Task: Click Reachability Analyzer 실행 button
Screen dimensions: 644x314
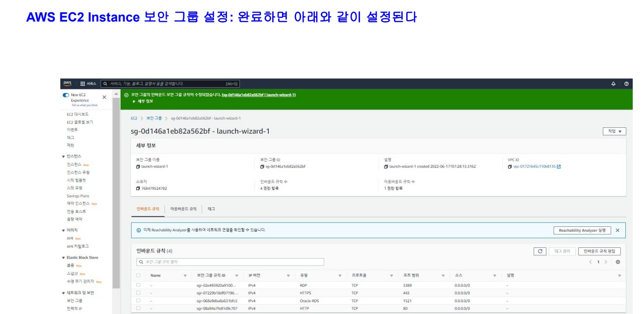Action: [582, 230]
